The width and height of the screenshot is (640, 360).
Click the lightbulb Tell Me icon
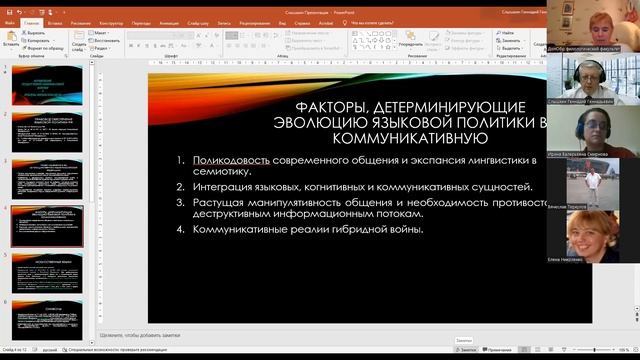tap(345, 23)
